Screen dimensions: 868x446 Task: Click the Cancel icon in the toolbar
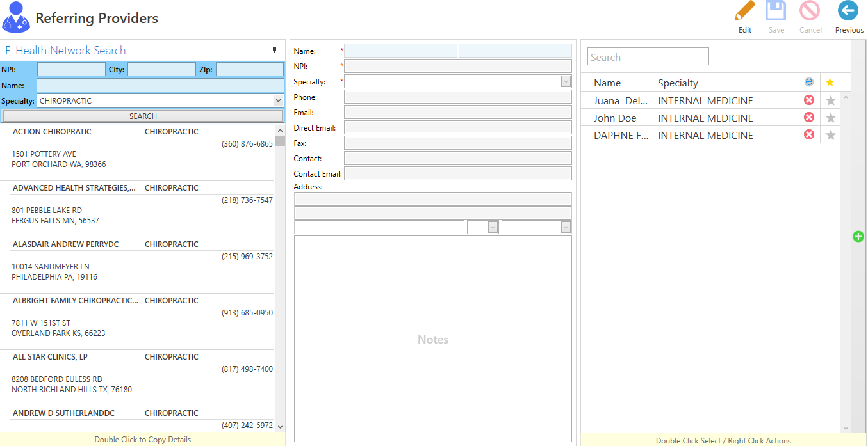pos(810,12)
